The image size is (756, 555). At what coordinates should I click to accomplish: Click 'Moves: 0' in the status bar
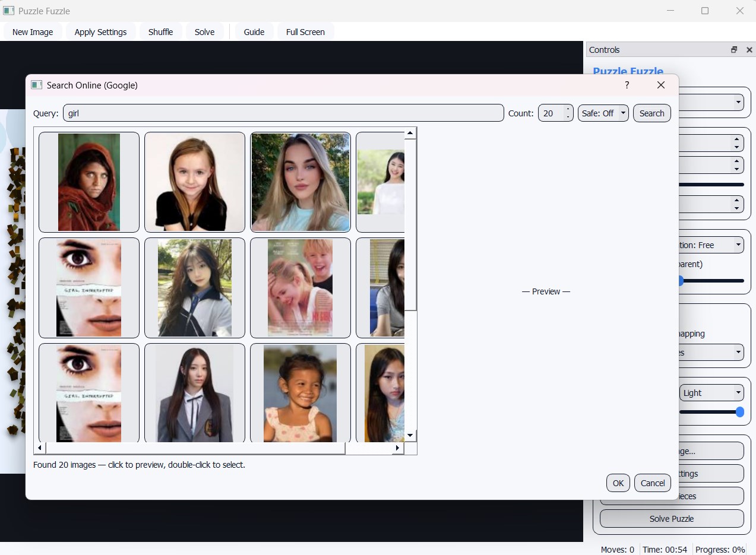coord(618,550)
